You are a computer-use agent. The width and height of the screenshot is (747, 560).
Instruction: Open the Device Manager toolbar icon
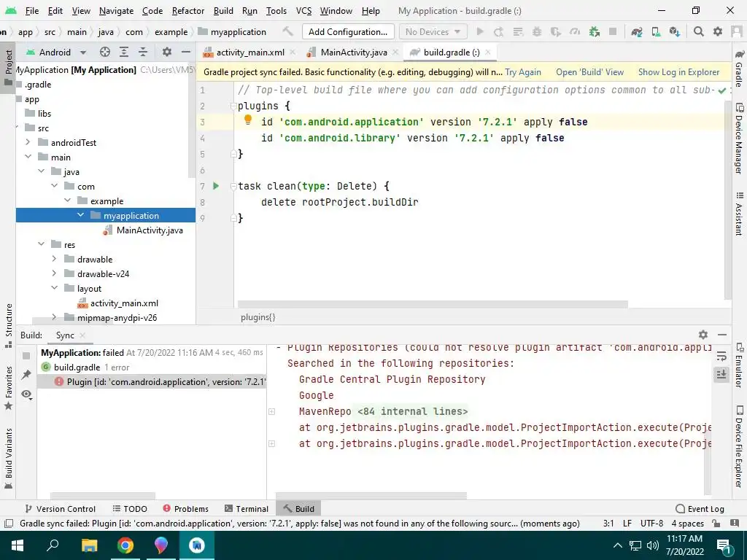pyautogui.click(x=656, y=31)
